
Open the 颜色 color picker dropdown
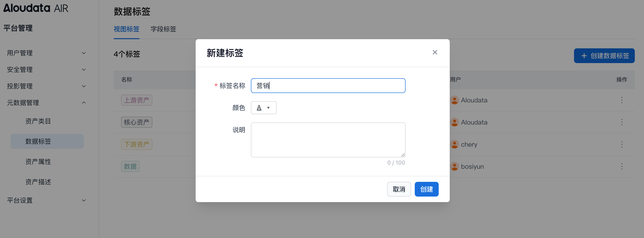(264, 108)
